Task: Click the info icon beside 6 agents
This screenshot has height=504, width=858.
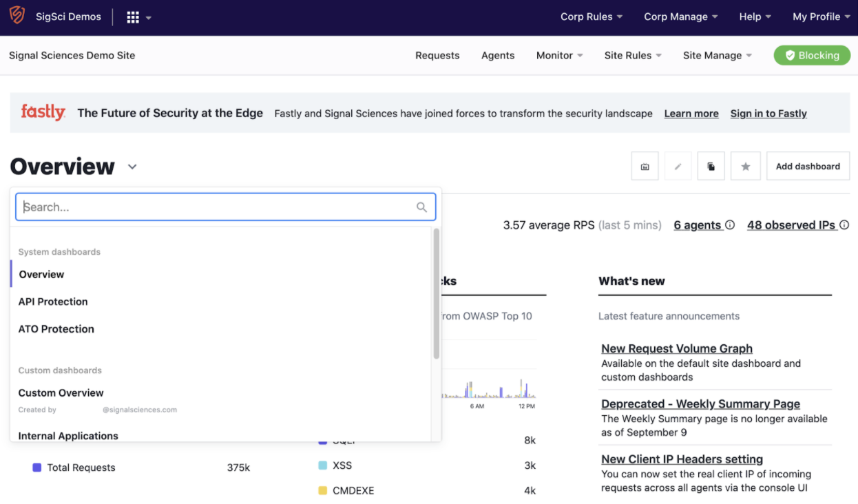Action: pyautogui.click(x=730, y=225)
